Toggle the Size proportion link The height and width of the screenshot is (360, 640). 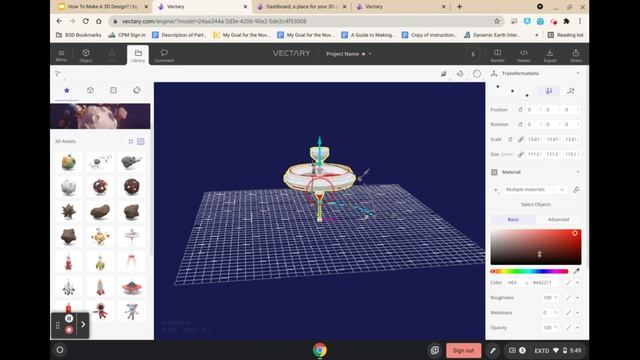pos(521,155)
